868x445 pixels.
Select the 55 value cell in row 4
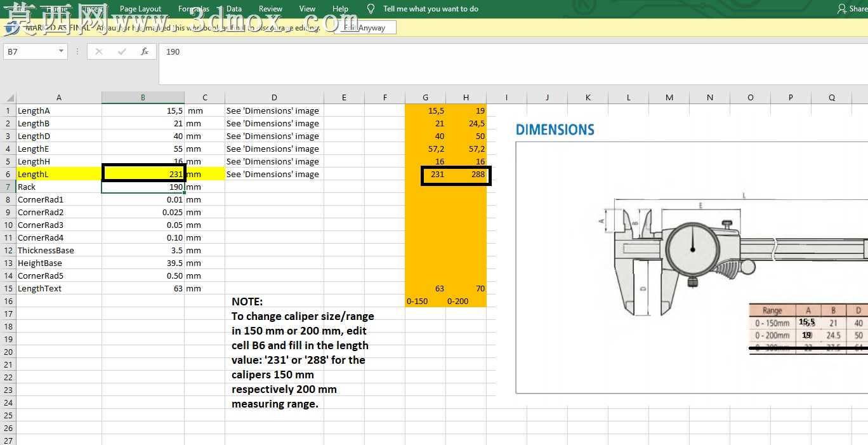(143, 149)
